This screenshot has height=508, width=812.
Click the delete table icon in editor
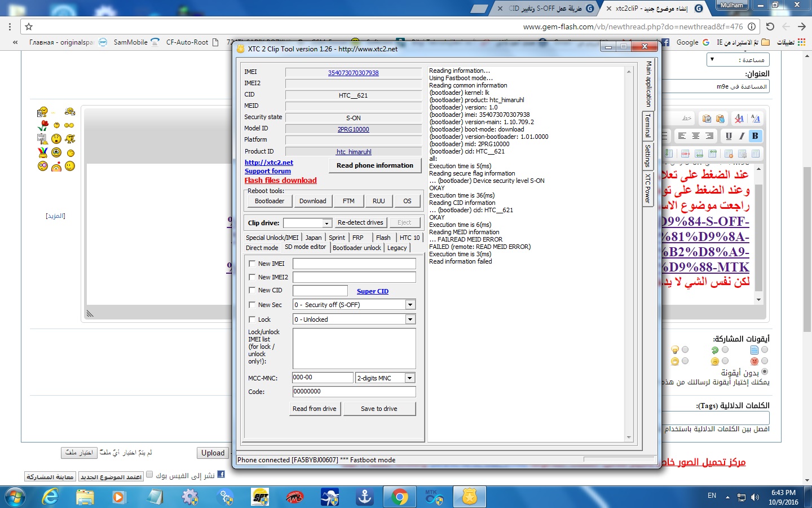(729, 154)
